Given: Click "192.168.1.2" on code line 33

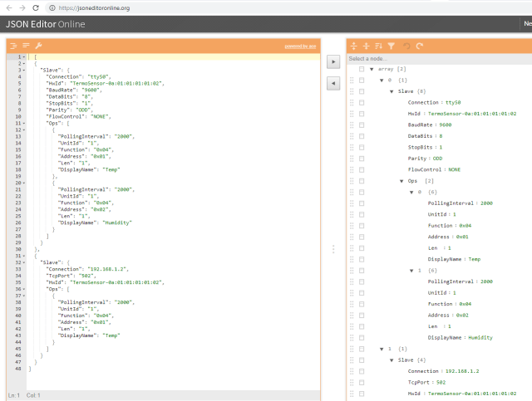Looking at the screenshot, I should 108,269.
